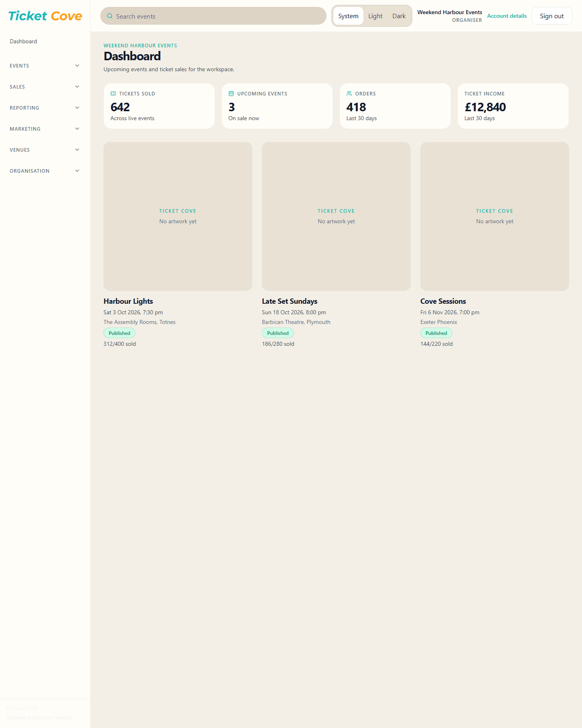Expand the Reporting sidebar section
The height and width of the screenshot is (728, 582).
(45, 108)
